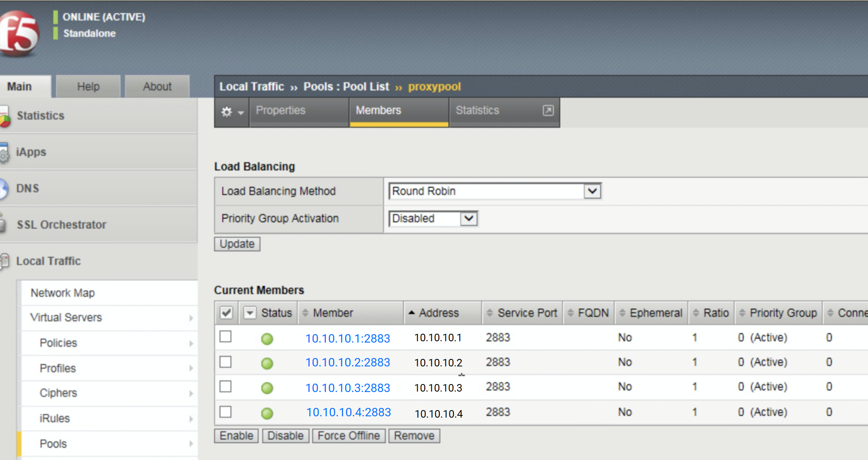Open the Priority Group Activation dropdown
The width and height of the screenshot is (868, 460).
pos(433,219)
